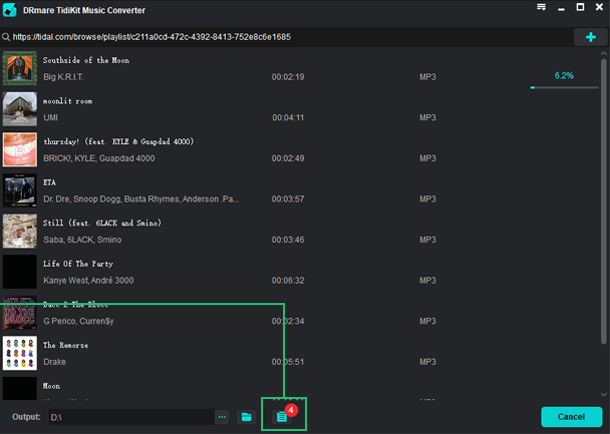The height and width of the screenshot is (434, 610).
Task: Click duration 00:06:32
Action: pos(288,280)
